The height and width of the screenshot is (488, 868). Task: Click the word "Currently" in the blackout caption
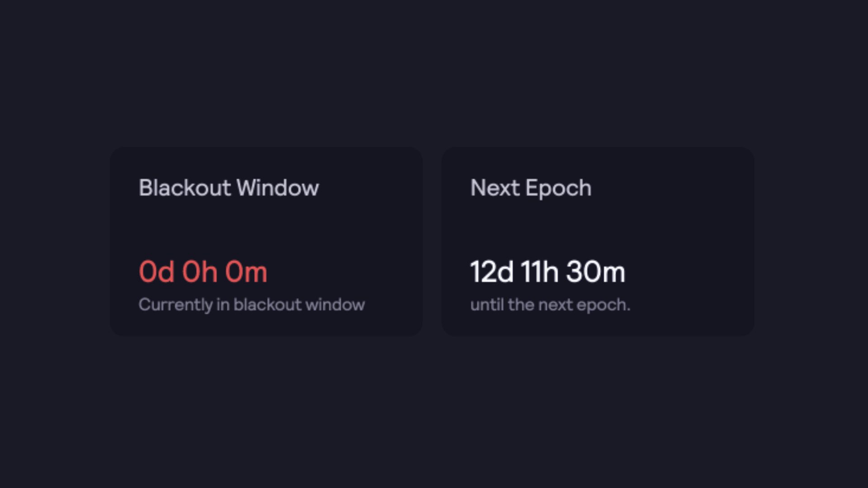point(175,305)
